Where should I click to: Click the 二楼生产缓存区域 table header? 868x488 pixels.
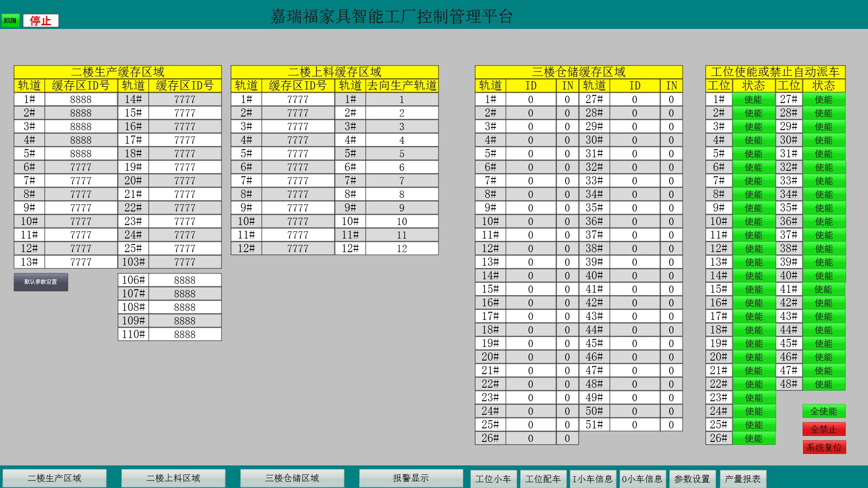click(x=118, y=72)
